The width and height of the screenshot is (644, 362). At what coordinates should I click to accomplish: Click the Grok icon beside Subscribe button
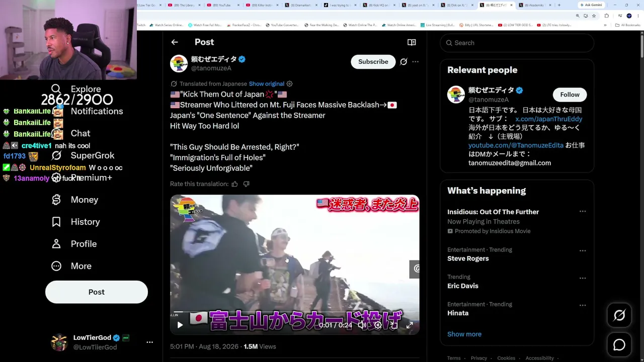click(404, 62)
